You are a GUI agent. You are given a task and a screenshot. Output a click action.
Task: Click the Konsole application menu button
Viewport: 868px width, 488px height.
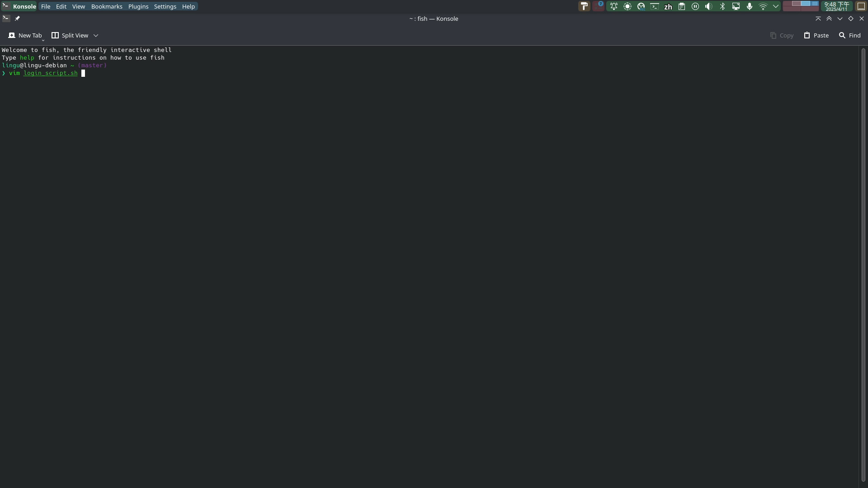19,6
